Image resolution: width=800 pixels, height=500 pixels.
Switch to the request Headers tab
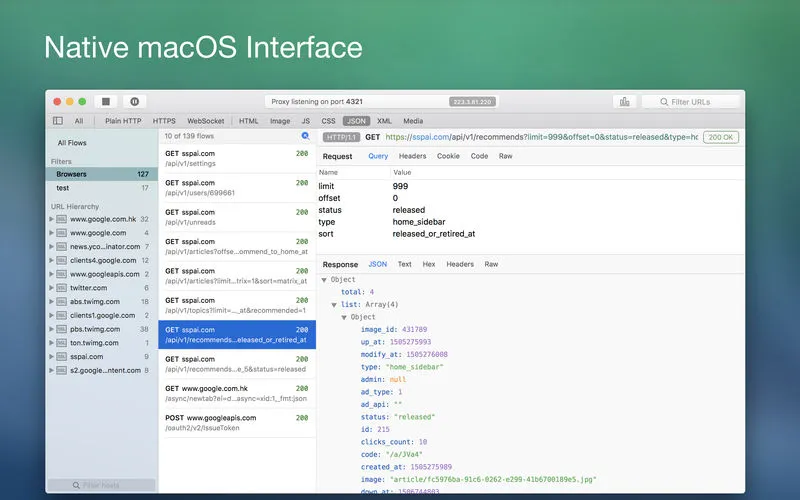[412, 156]
